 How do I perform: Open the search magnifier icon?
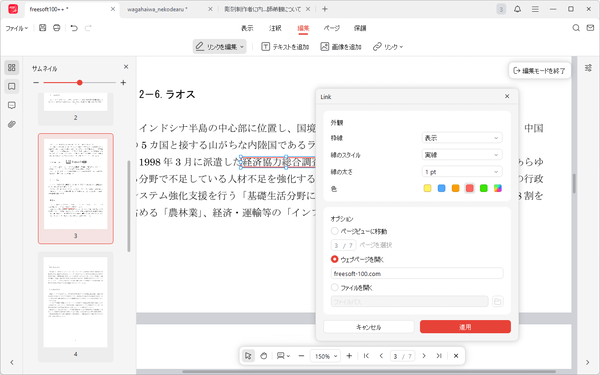[576, 28]
